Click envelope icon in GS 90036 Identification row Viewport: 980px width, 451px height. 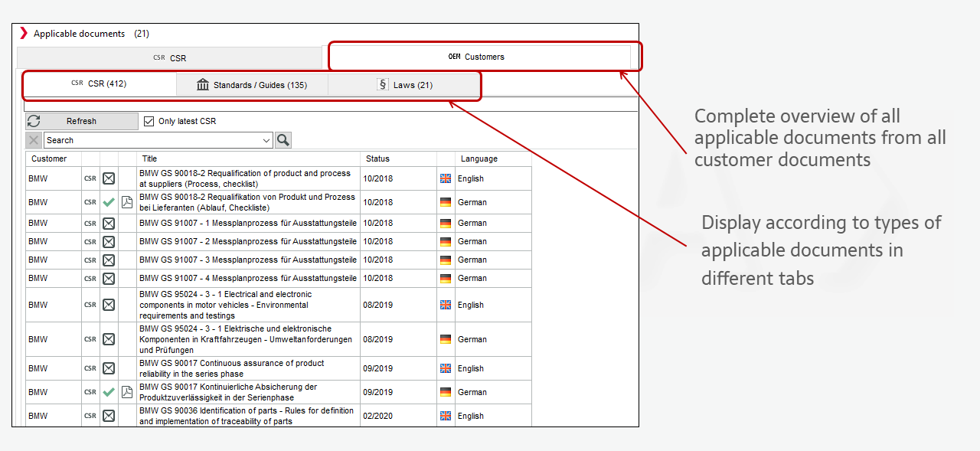pyautogui.click(x=109, y=416)
